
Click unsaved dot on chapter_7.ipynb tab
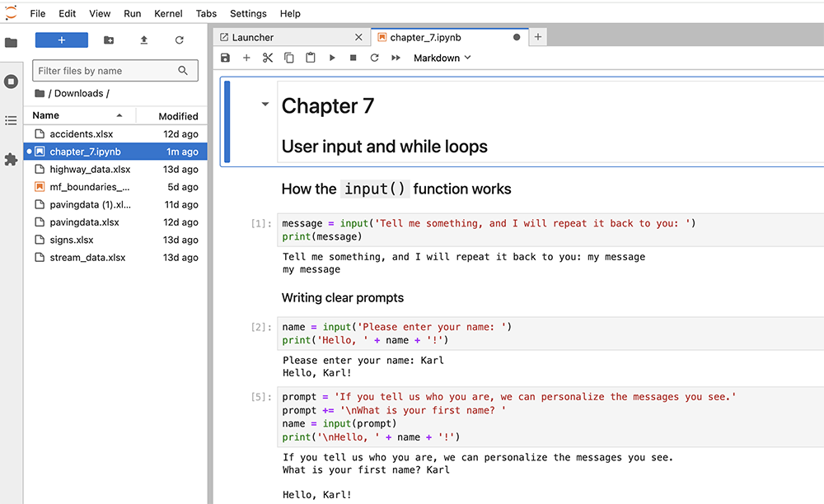517,37
